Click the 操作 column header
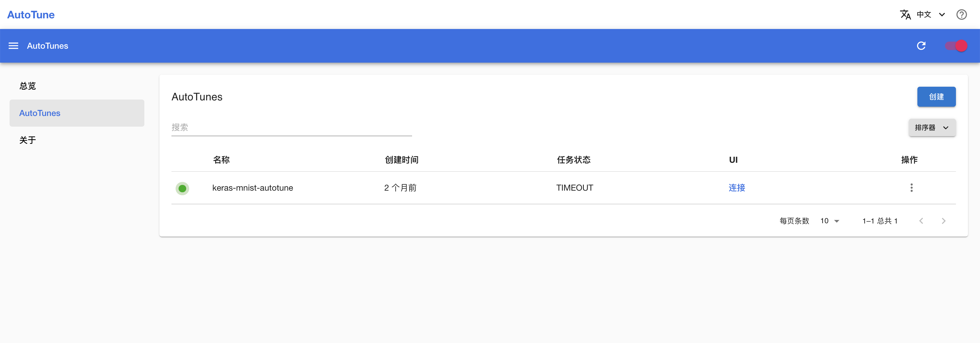Image resolution: width=980 pixels, height=343 pixels. 909,160
